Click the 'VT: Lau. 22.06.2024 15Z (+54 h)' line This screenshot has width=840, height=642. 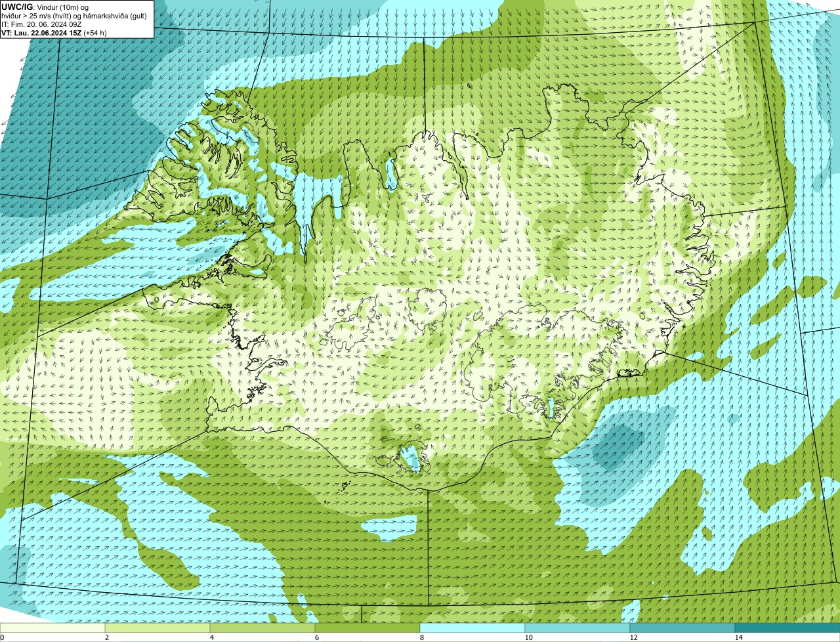point(54,32)
